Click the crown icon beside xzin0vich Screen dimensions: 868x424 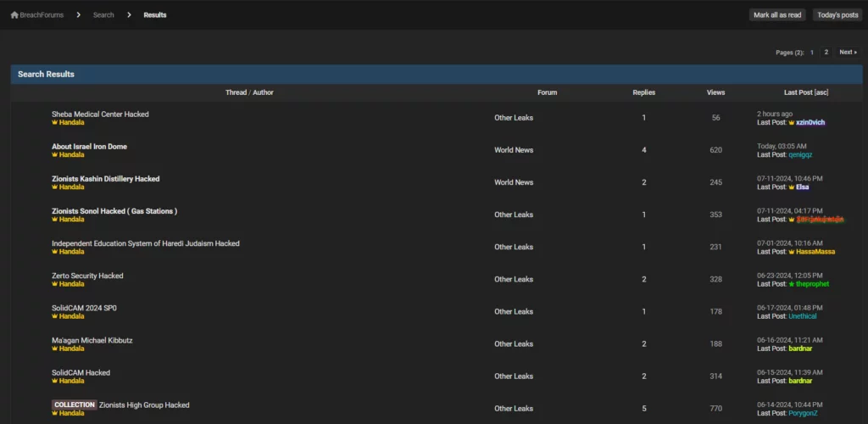[x=792, y=123]
